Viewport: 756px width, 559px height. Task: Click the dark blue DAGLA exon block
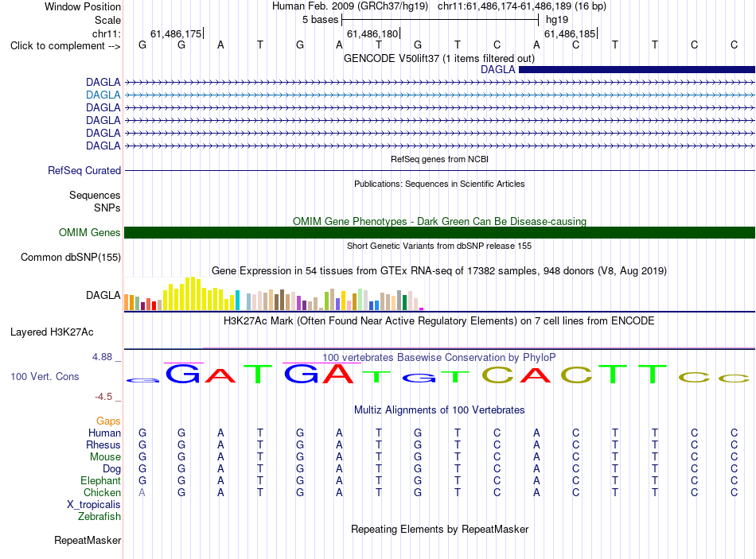coord(637,69)
